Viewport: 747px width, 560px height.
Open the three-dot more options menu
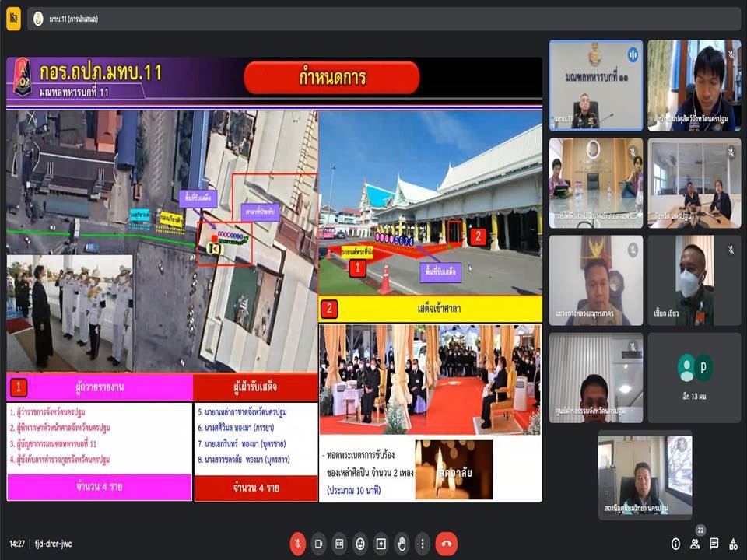click(422, 543)
